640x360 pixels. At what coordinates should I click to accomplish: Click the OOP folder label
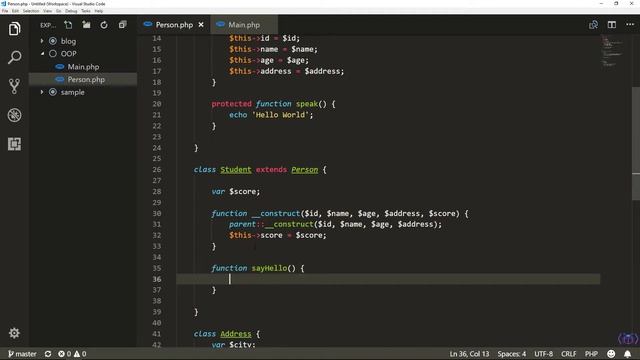(x=68, y=53)
